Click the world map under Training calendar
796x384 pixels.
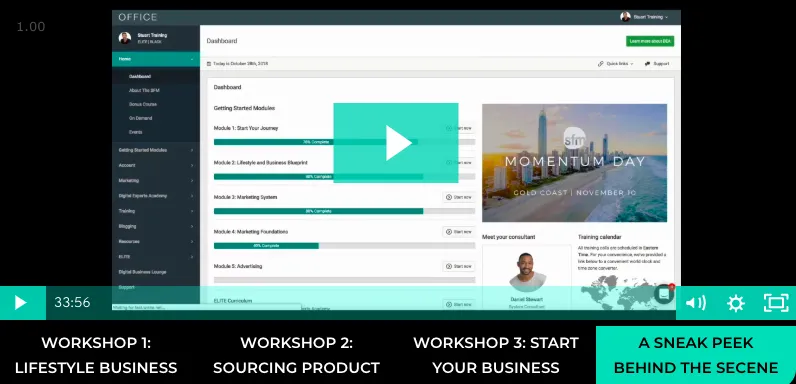[622, 293]
